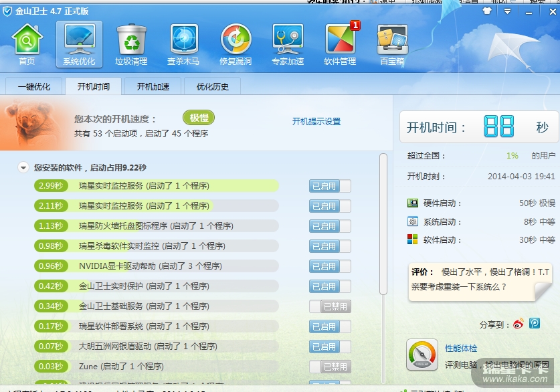Click the 88 boot time digits

coord(499,126)
